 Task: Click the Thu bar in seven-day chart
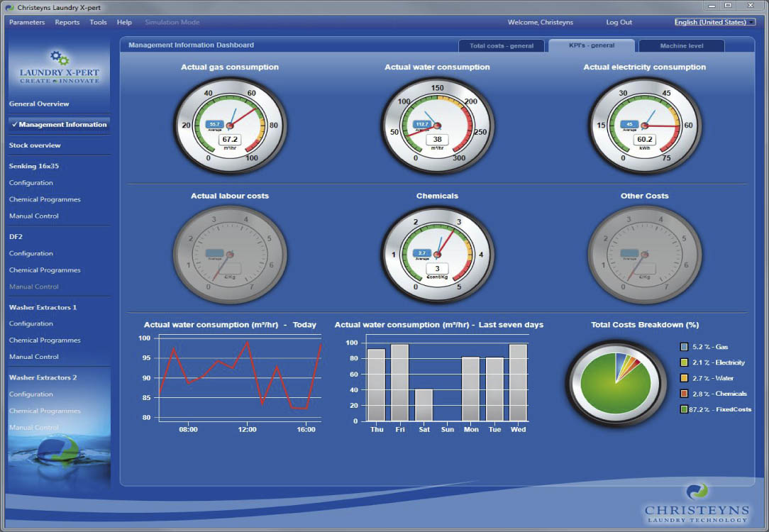coord(377,385)
